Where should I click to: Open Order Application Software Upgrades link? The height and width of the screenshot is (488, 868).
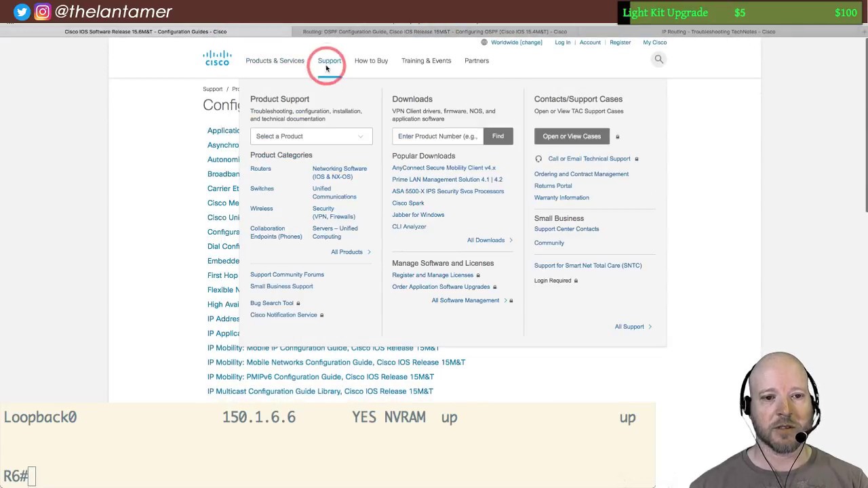pos(441,287)
